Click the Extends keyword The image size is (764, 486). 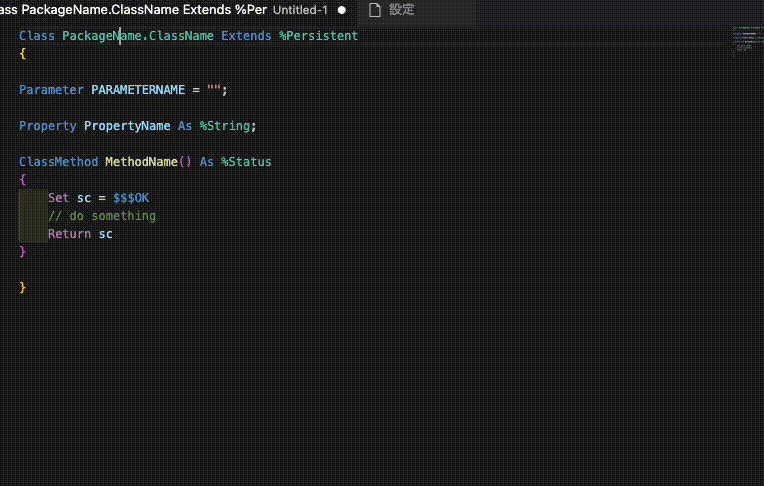pos(246,36)
